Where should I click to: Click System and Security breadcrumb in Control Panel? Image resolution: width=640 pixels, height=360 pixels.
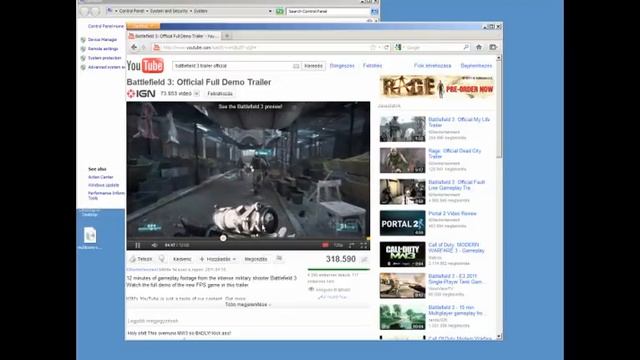[169, 11]
